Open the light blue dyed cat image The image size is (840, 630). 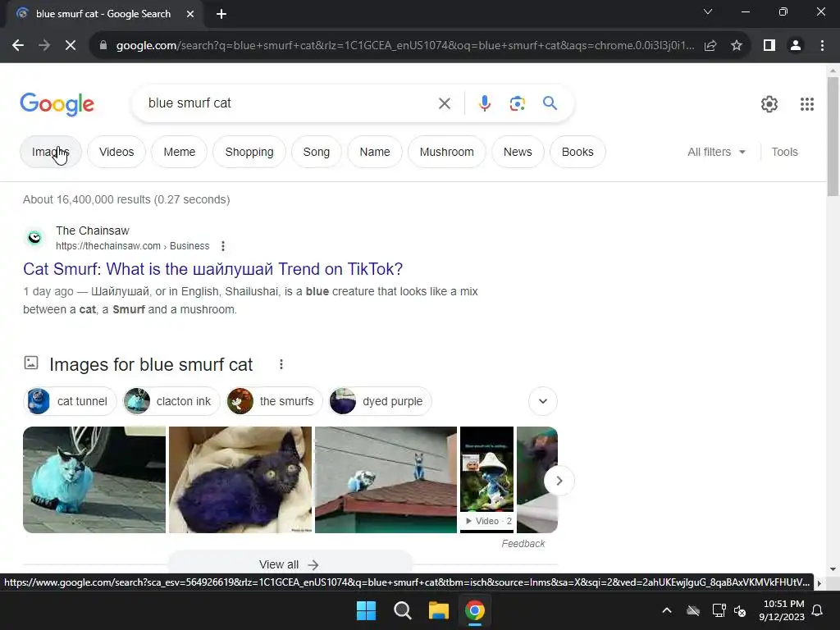(94, 479)
